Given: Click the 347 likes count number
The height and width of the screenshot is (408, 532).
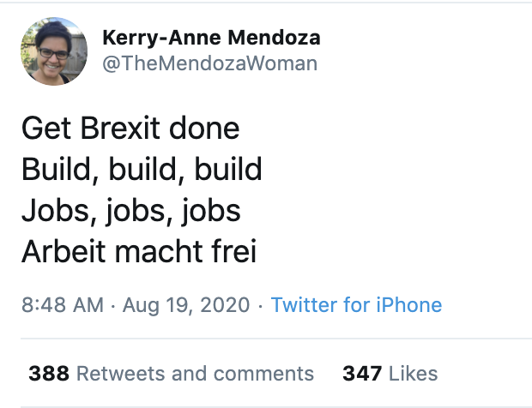Looking at the screenshot, I should tap(362, 374).
